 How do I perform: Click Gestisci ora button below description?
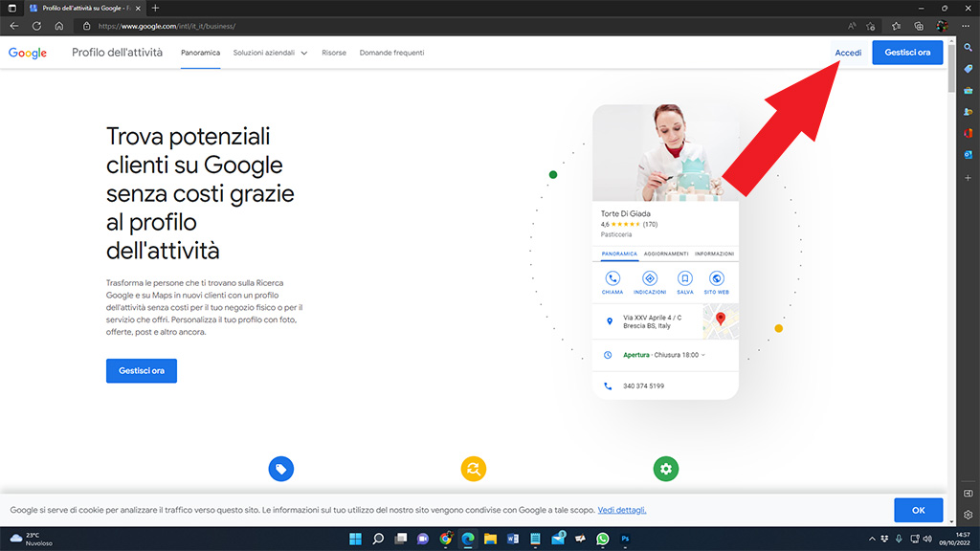tap(142, 370)
